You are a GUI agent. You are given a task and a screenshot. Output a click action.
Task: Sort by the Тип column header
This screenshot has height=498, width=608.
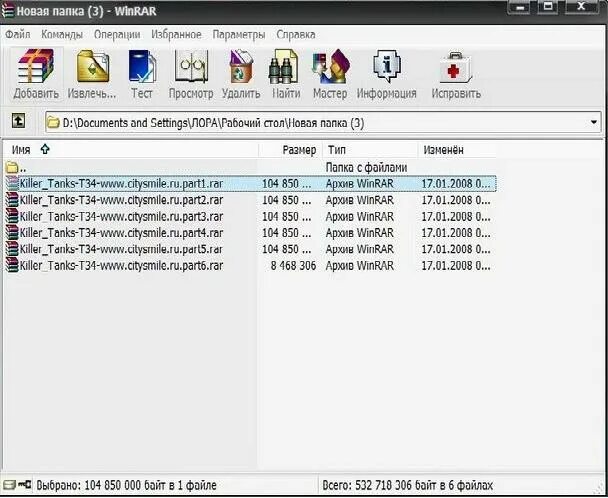coord(370,150)
